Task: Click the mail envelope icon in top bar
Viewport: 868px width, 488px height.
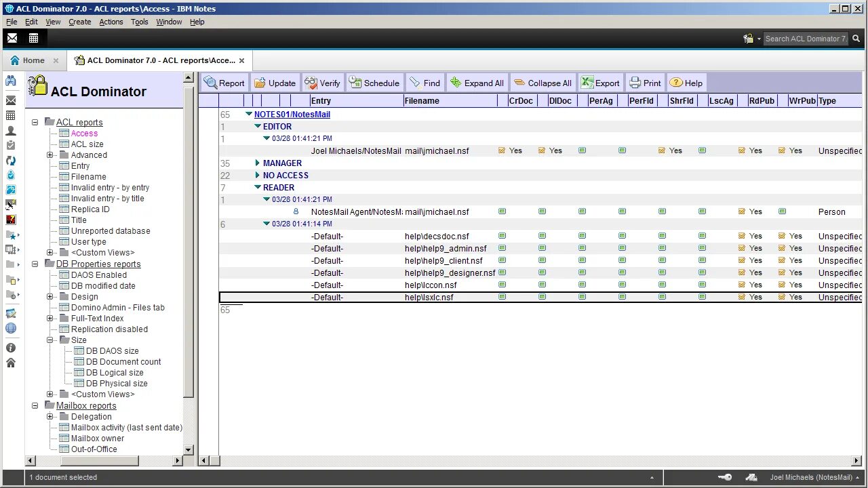Action: (x=12, y=38)
